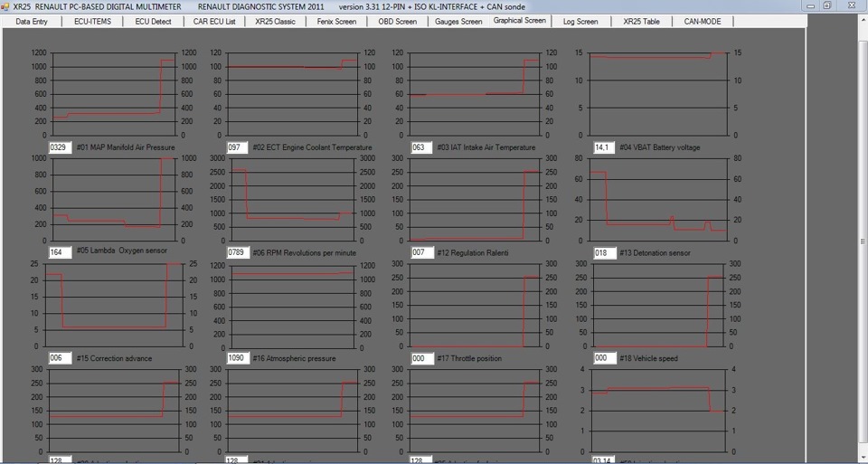Viewport: 868px width, 464px height.
Task: Click the vertical scrollbar grip on the right
Action: pos(863,241)
